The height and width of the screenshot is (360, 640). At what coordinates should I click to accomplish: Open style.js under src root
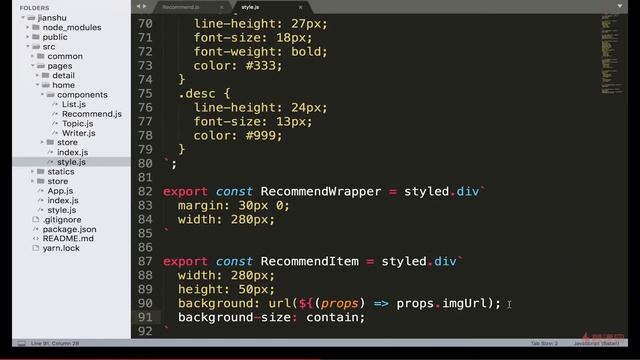tap(62, 210)
